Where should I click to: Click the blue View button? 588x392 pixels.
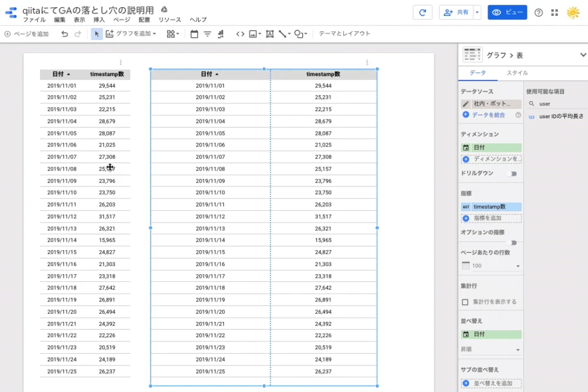tap(507, 12)
